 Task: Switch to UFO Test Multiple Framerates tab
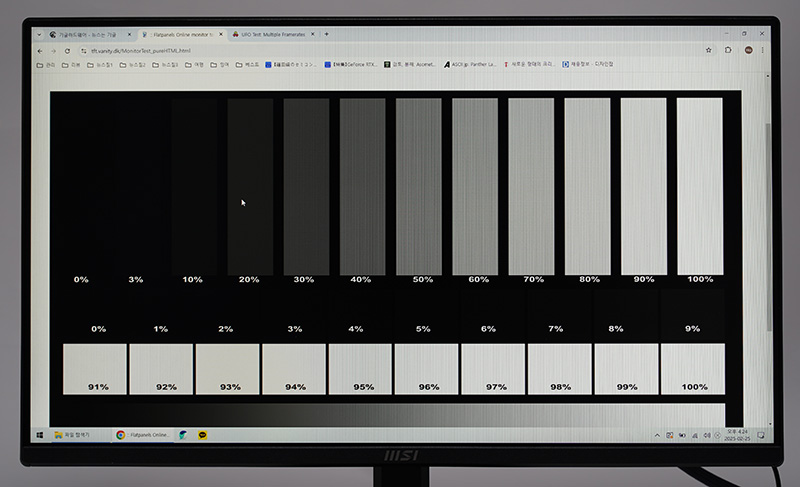[x=272, y=35]
